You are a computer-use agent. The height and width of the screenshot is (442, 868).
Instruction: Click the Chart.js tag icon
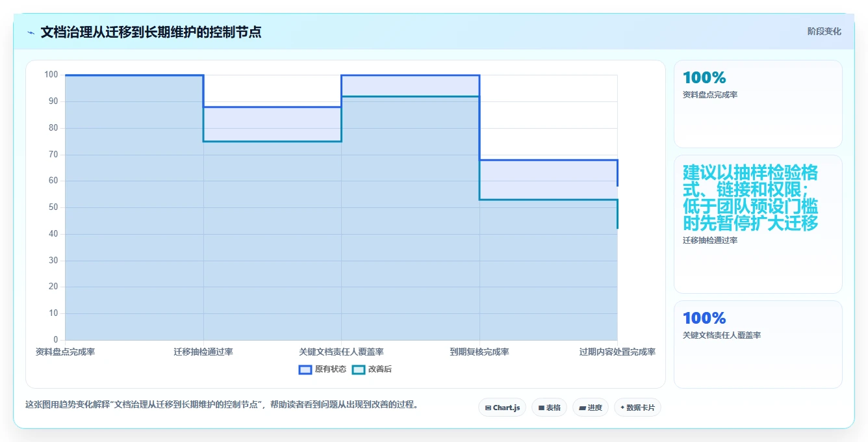pos(488,408)
